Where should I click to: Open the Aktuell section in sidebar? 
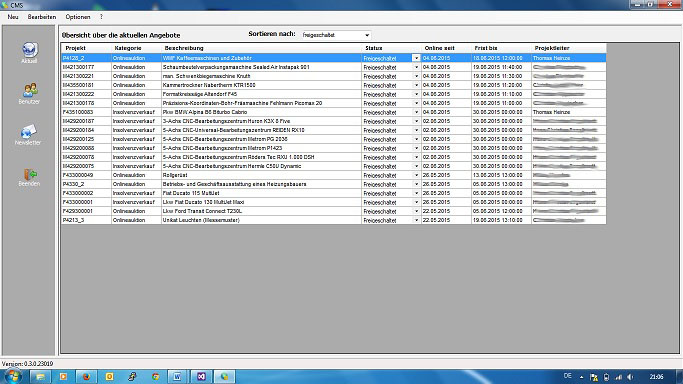coord(29,53)
